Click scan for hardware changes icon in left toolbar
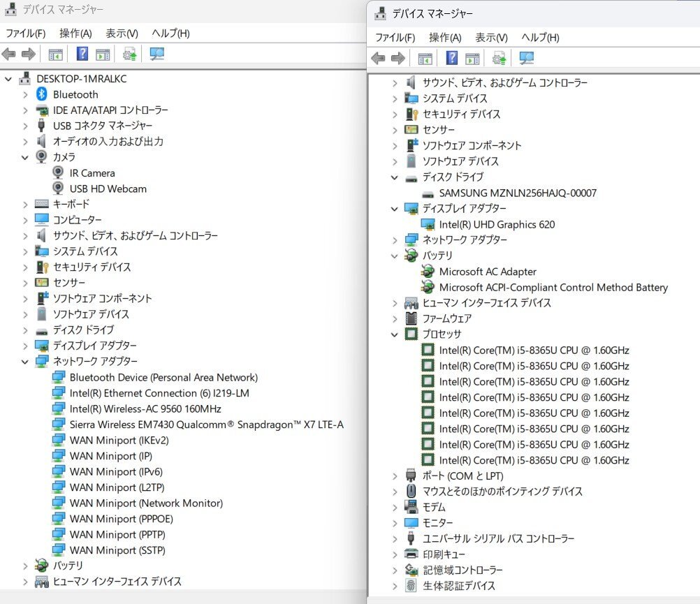700x604 pixels. coord(157,54)
